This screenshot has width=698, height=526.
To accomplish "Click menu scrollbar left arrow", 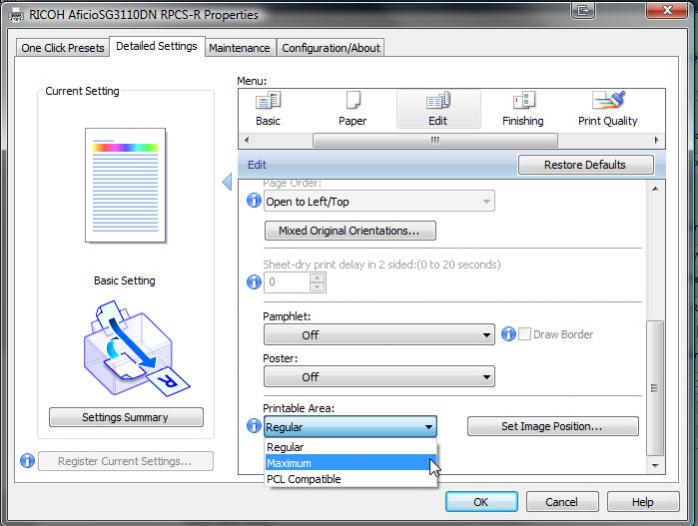I will [247, 140].
